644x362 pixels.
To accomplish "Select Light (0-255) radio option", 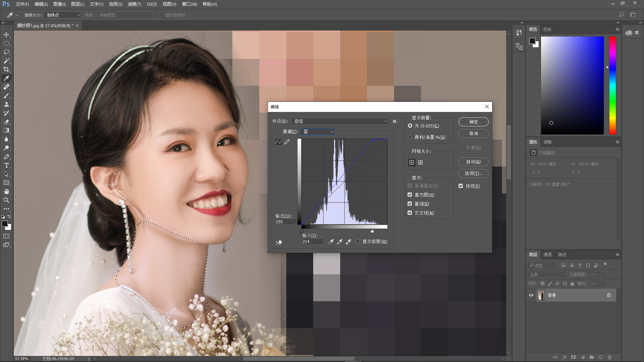I will tap(410, 126).
